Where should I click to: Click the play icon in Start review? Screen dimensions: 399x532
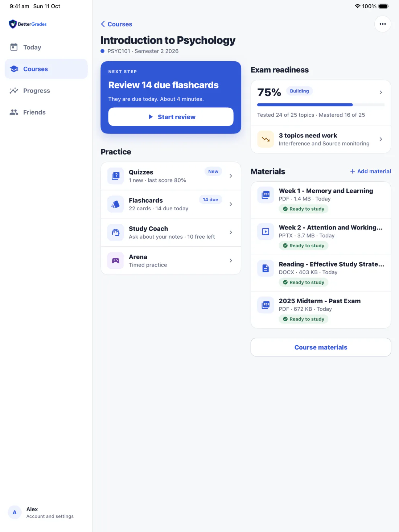pos(151,117)
